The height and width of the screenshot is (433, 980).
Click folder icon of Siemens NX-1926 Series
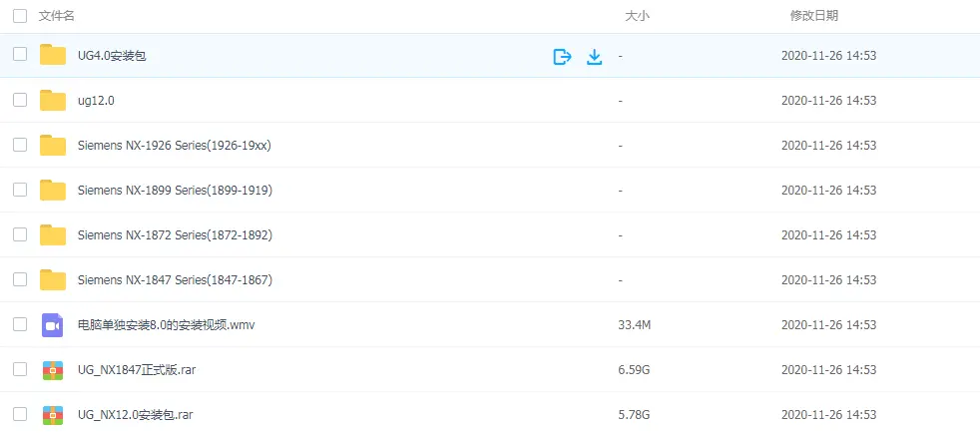53,145
